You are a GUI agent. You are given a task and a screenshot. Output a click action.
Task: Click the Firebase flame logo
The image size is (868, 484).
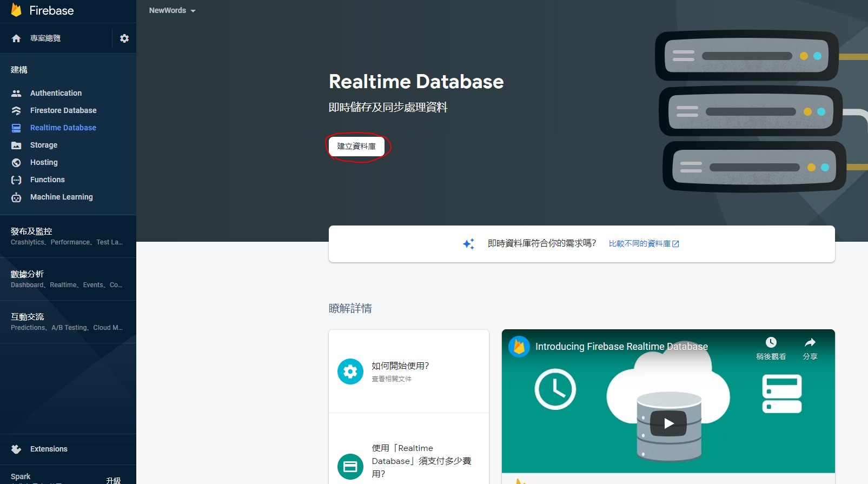(16, 10)
